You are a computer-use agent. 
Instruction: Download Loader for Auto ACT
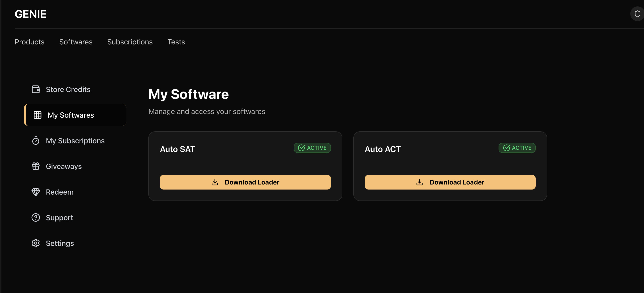point(450,182)
